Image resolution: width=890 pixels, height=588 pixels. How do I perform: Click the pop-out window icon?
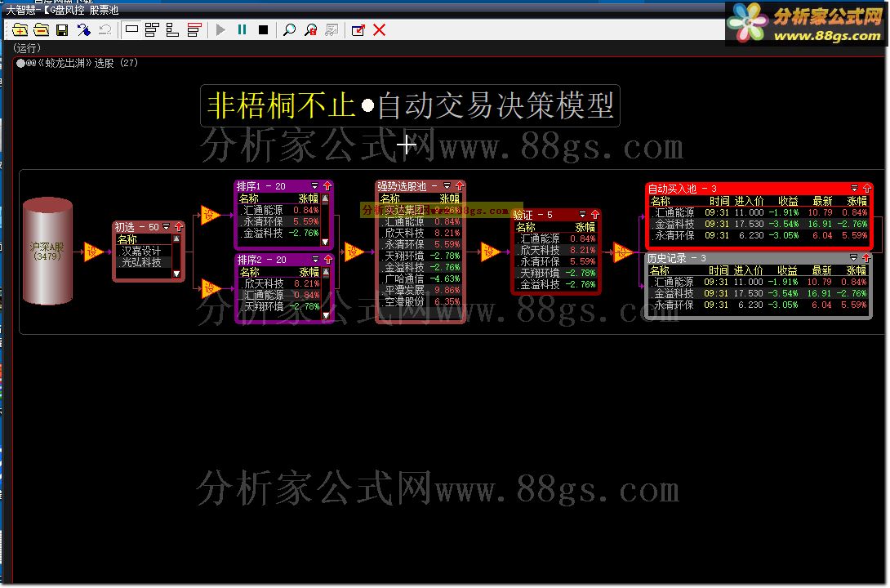click(x=358, y=30)
